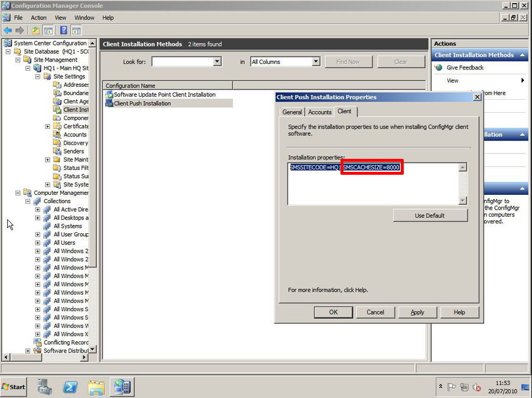The height and width of the screenshot is (398, 532).
Task: Select Software Update Point Client Installation icon
Action: click(109, 94)
